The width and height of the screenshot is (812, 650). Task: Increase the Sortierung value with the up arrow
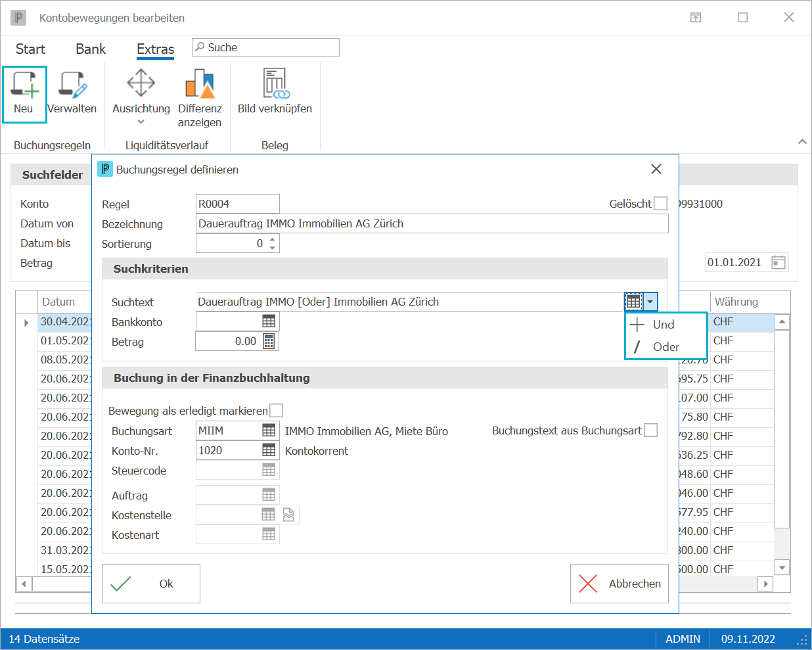click(x=272, y=239)
